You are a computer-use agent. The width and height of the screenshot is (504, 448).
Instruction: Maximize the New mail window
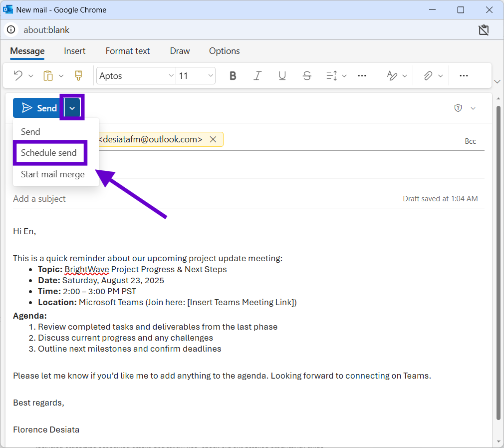pyautogui.click(x=461, y=9)
